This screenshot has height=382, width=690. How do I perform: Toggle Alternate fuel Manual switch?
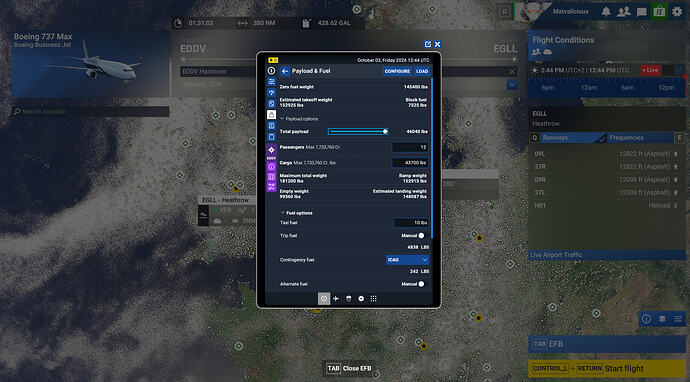pyautogui.click(x=421, y=284)
